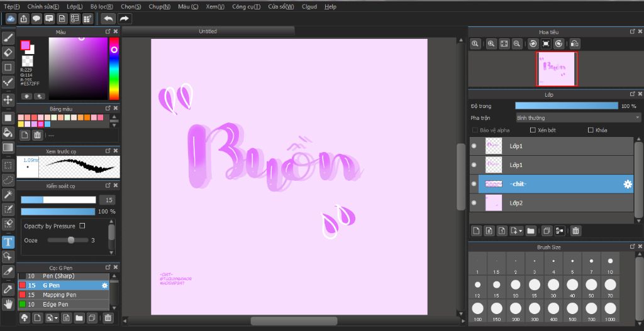The image size is (644, 331).
Task: Delete brush with trash icon in brush panel
Action: click(x=108, y=317)
